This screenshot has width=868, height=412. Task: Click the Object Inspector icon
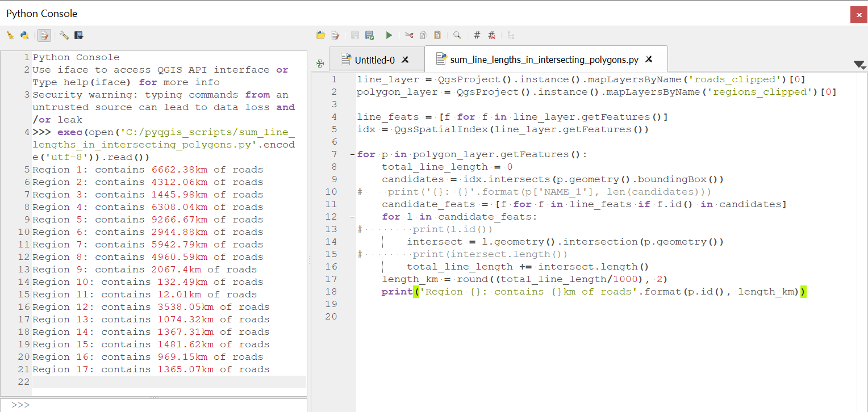pyautogui.click(x=511, y=35)
